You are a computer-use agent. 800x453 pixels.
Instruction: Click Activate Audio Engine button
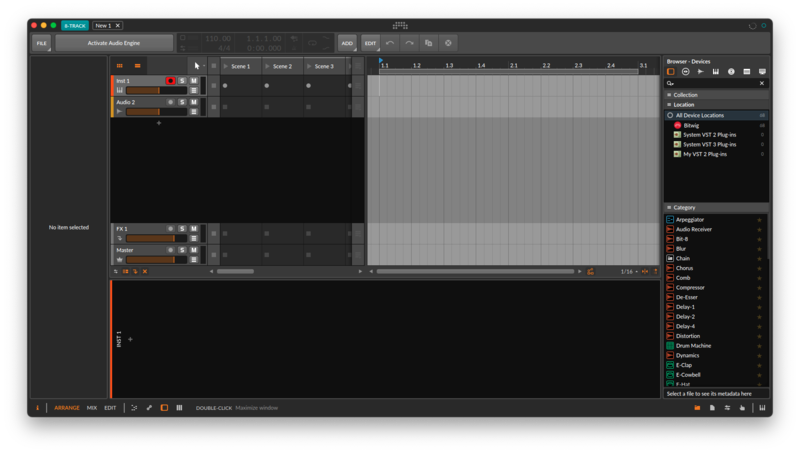tap(114, 43)
